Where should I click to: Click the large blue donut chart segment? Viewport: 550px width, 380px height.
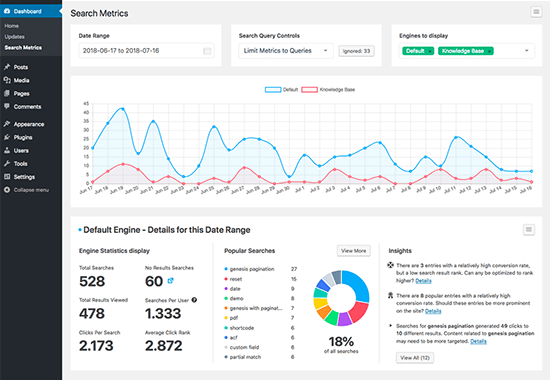pyautogui.click(x=357, y=284)
